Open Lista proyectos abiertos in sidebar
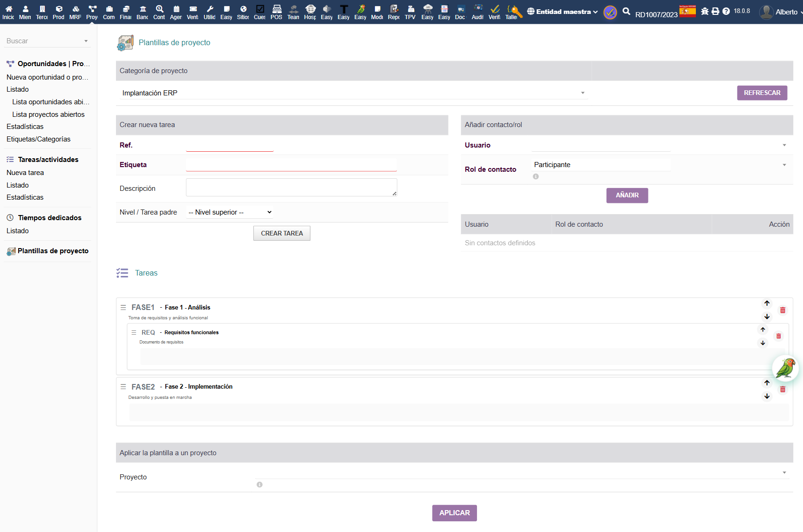 tap(48, 114)
